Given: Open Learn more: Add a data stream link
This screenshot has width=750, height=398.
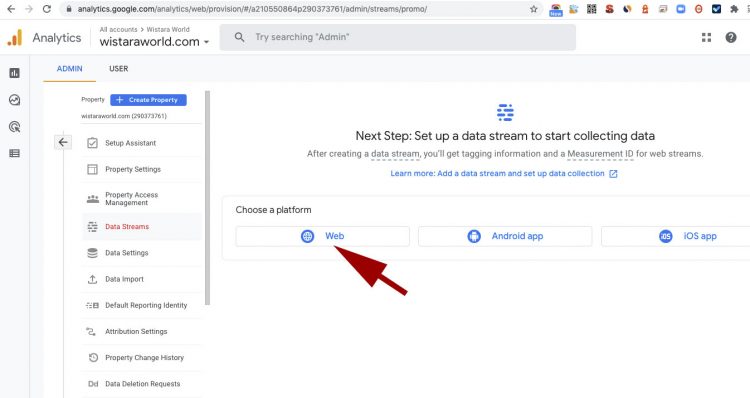Looking at the screenshot, I should click(504, 173).
